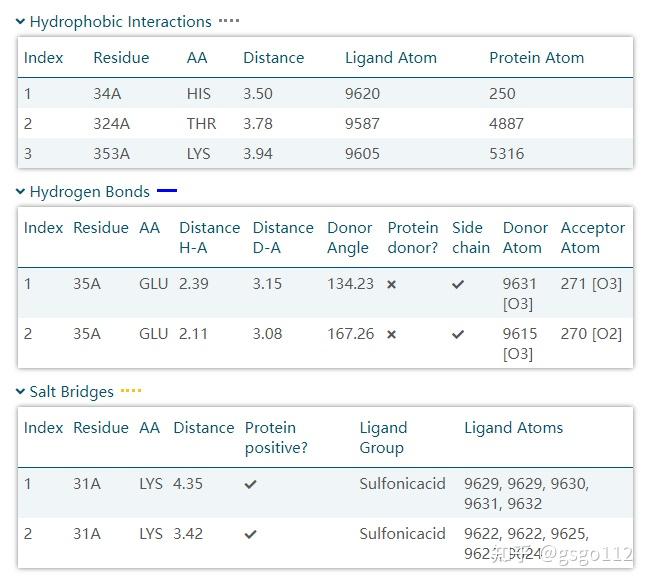Click the Ligand Atom column header
This screenshot has width=650, height=584.
(390, 58)
